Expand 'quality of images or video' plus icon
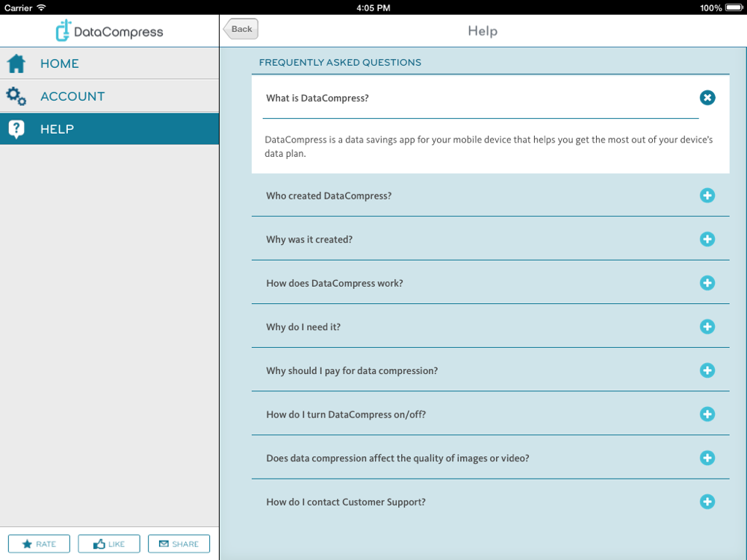 point(707,458)
